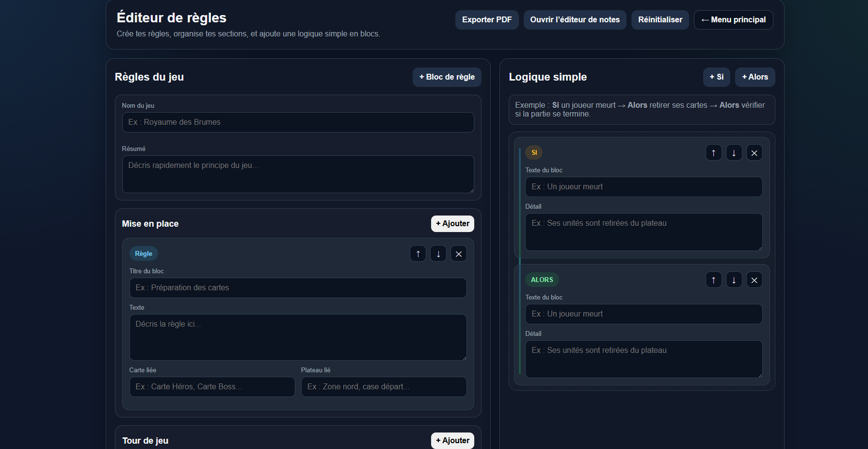Viewport: 868px width, 449px height.
Task: Click Exporter PDF button
Action: [487, 20]
